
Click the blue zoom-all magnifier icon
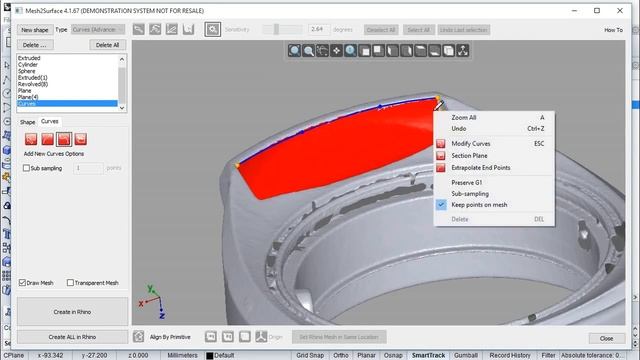point(350,51)
